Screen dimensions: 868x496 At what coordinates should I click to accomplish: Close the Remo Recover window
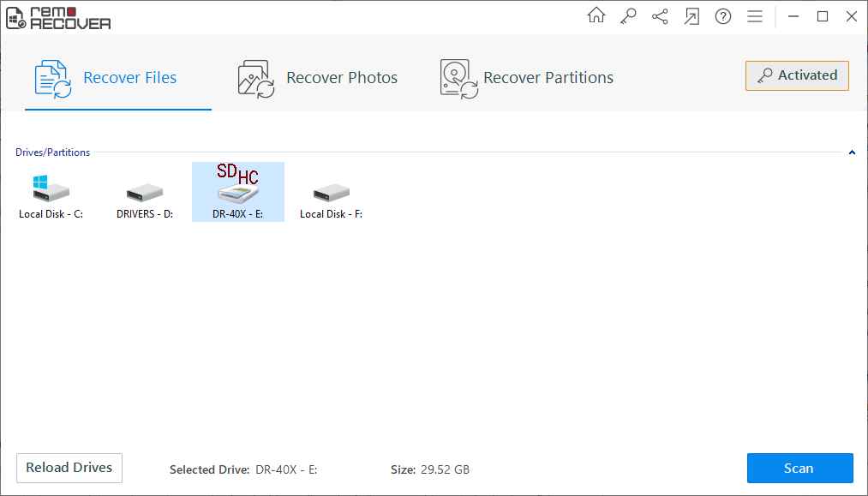[852, 16]
